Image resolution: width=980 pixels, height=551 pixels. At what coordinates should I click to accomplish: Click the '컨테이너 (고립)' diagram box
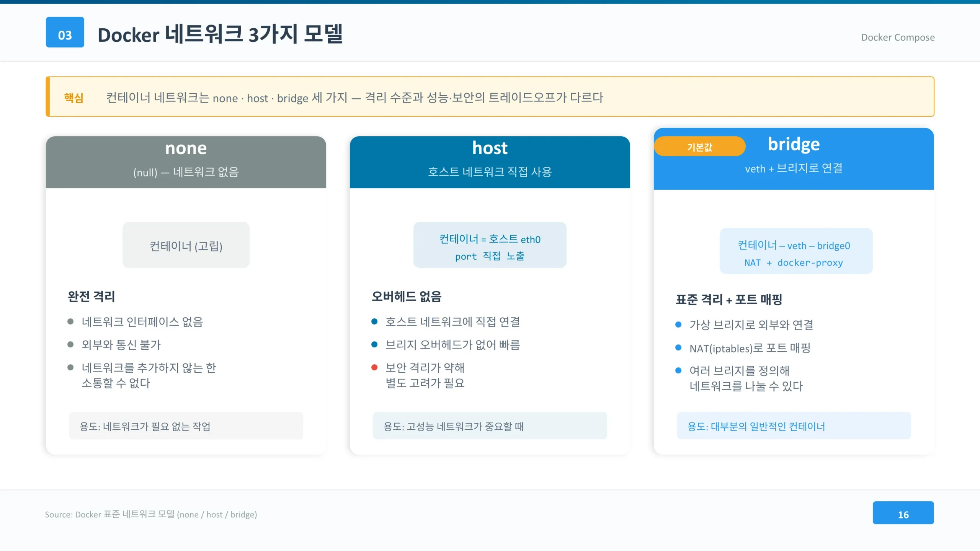click(x=186, y=245)
